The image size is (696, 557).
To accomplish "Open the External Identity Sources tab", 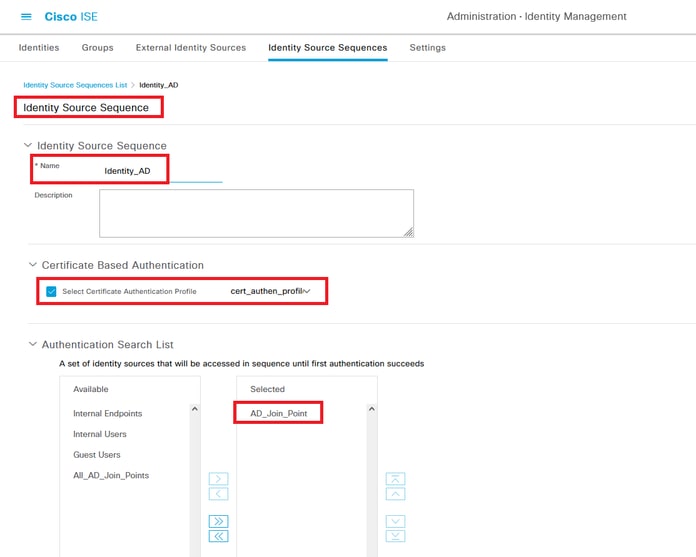I will pyautogui.click(x=191, y=47).
